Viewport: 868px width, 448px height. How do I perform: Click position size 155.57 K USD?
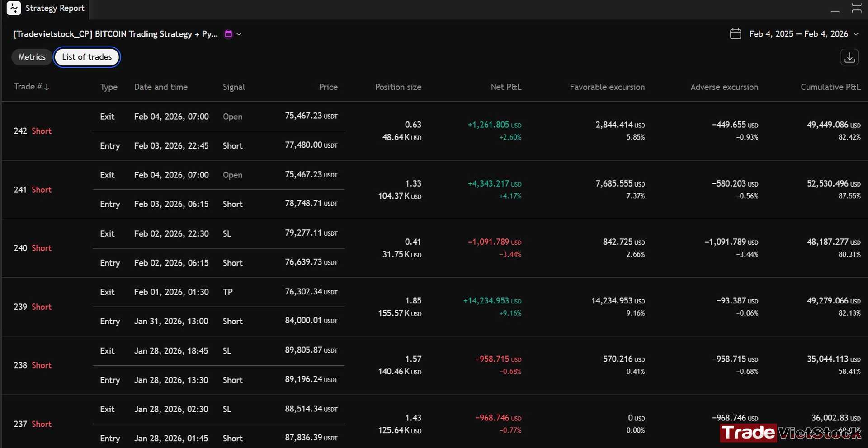pyautogui.click(x=400, y=313)
